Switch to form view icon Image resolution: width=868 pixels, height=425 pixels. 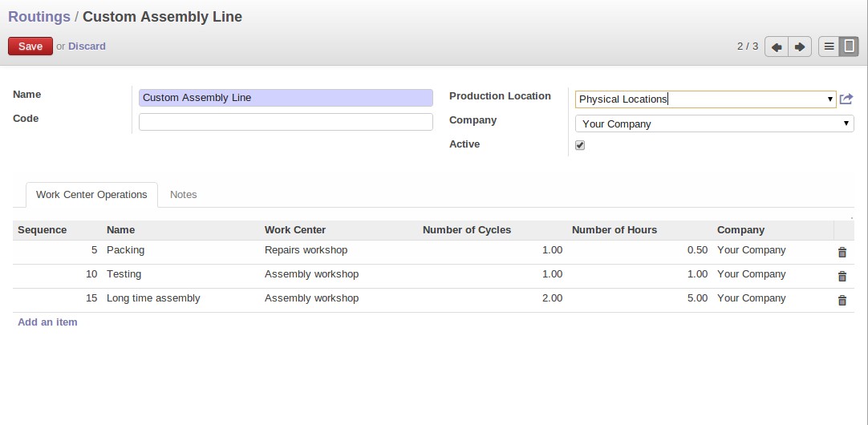(850, 47)
